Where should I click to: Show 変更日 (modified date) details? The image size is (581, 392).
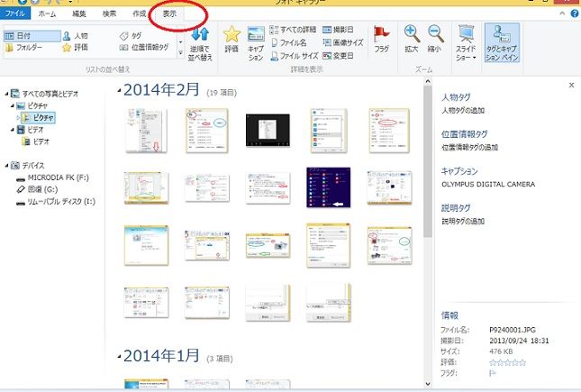point(338,56)
